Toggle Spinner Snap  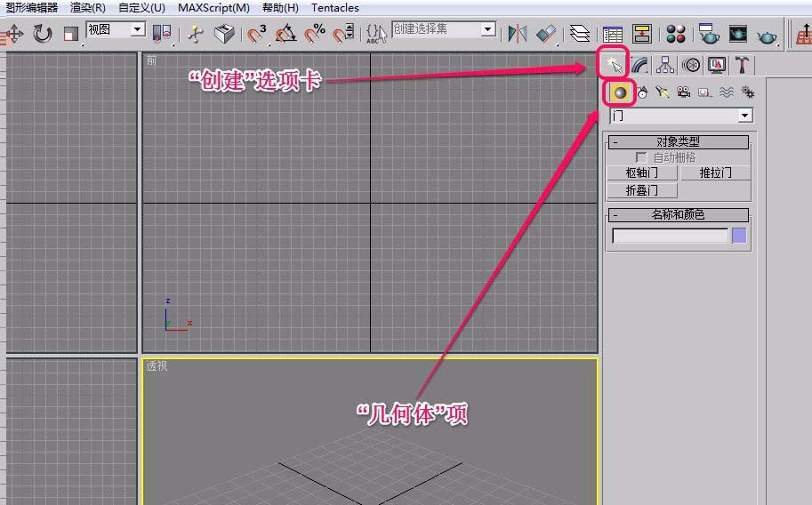click(x=343, y=34)
